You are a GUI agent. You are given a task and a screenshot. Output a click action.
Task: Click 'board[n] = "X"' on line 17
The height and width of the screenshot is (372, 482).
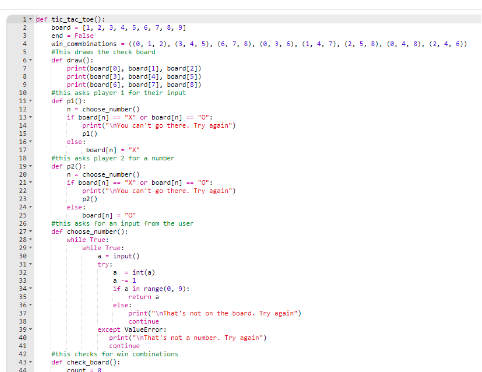click(113, 150)
